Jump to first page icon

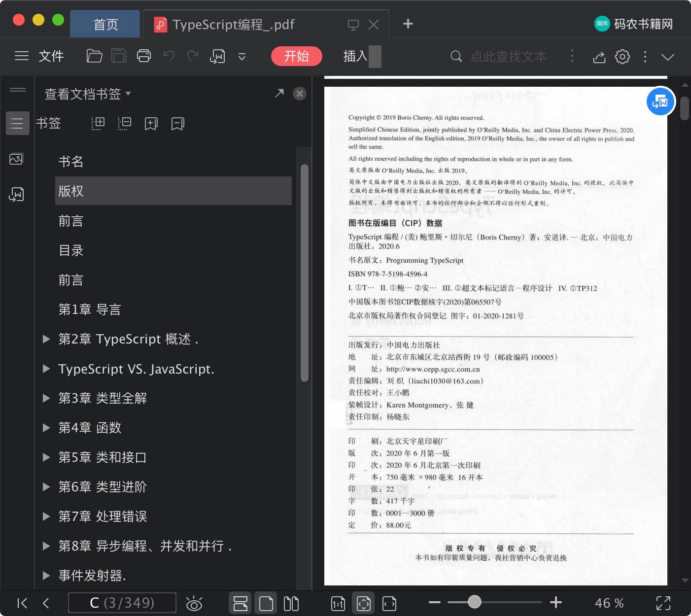22,603
